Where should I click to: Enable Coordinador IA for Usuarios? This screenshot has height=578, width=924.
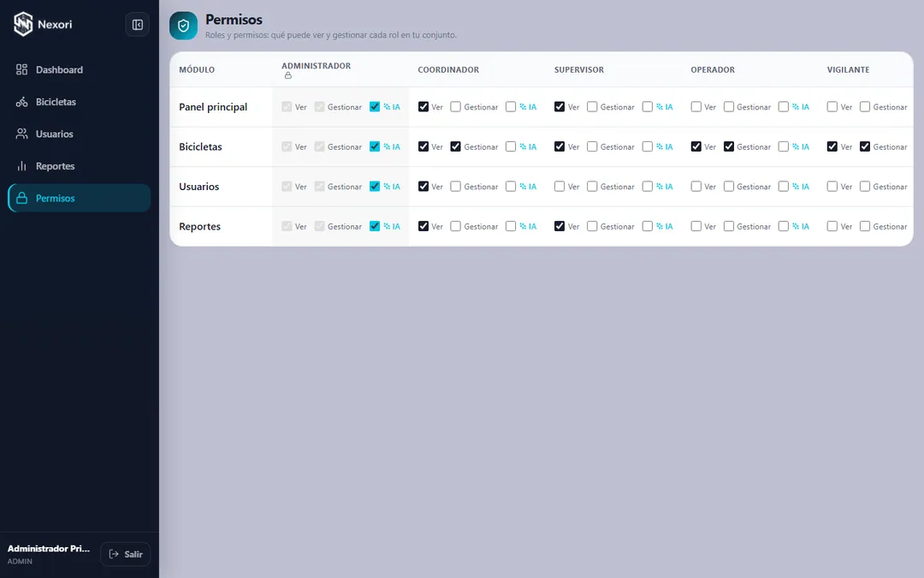(x=510, y=187)
